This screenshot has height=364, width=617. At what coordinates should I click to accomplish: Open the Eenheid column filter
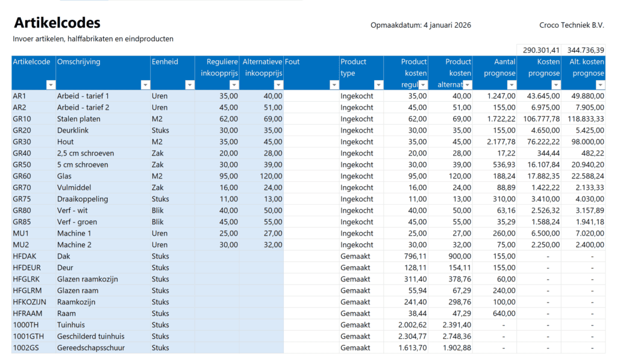click(x=189, y=84)
